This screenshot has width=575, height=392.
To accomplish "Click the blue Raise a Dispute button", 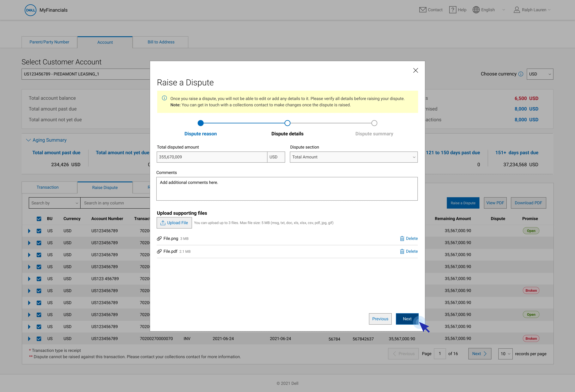I will pos(463,203).
